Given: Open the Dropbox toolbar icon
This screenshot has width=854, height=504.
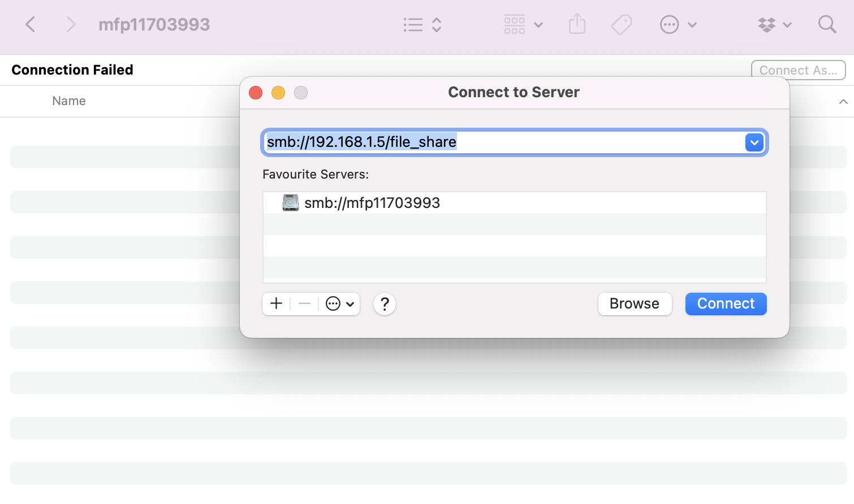Looking at the screenshot, I should [767, 25].
